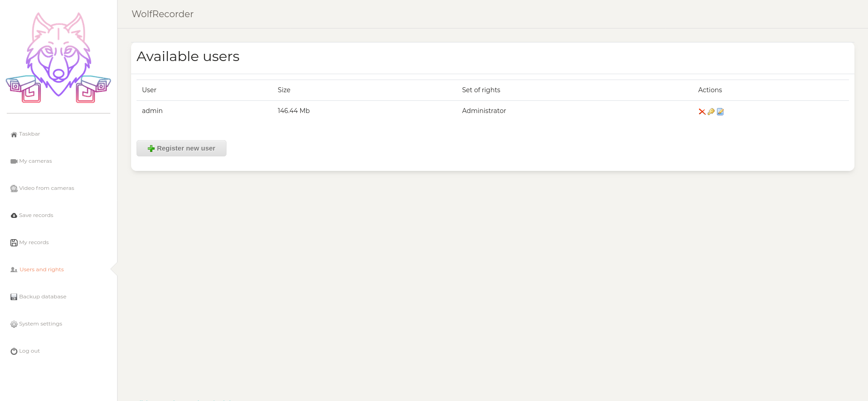
Task: Click the Administrator rights cell
Action: point(484,111)
